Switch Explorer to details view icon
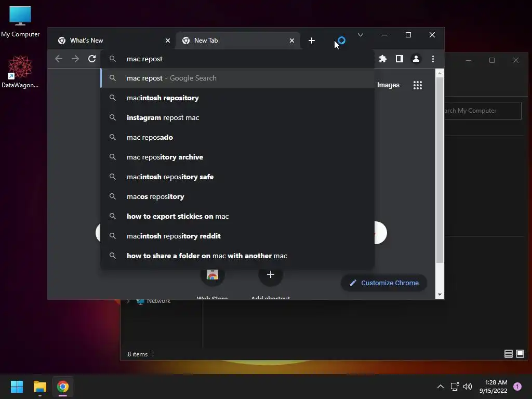 [508, 354]
